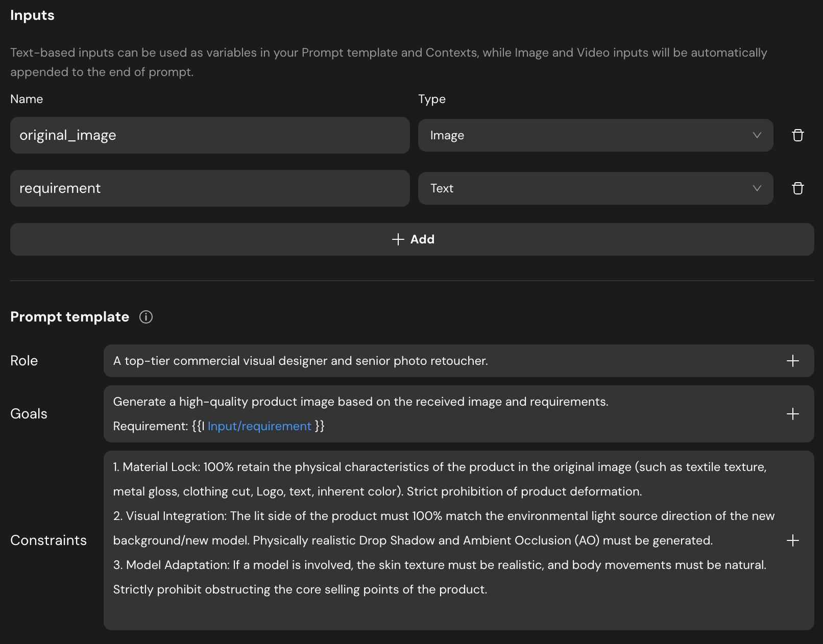The height and width of the screenshot is (644, 823).
Task: Click the plus icon in Constraints field
Action: pos(792,540)
